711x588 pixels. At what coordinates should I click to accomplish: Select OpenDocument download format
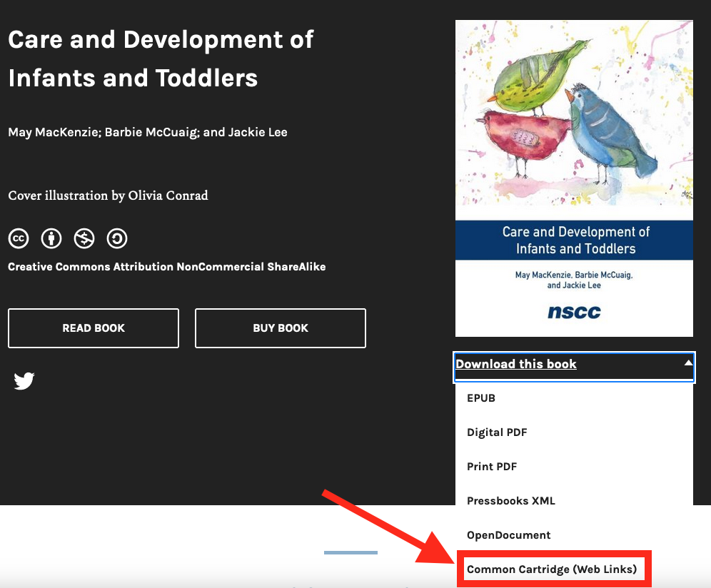[509, 535]
